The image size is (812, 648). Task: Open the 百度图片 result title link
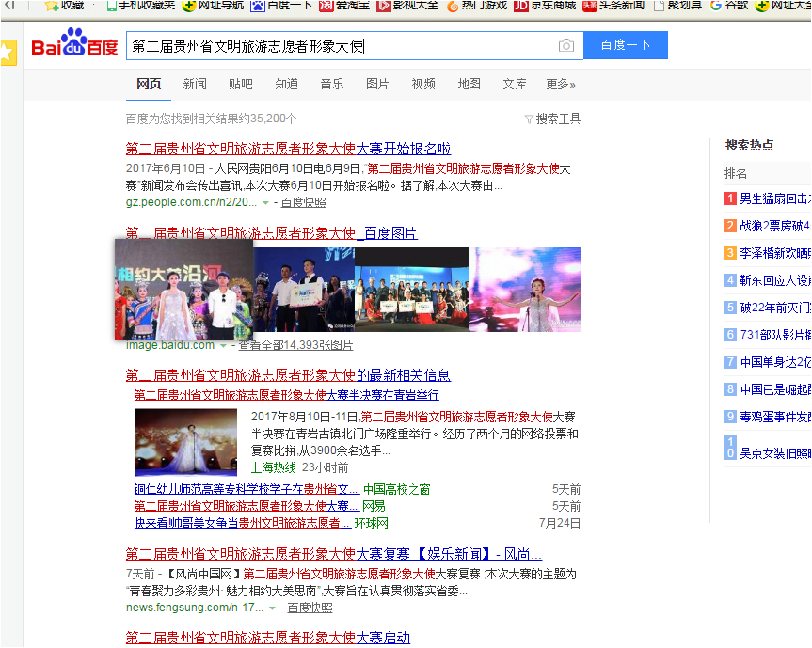271,233
